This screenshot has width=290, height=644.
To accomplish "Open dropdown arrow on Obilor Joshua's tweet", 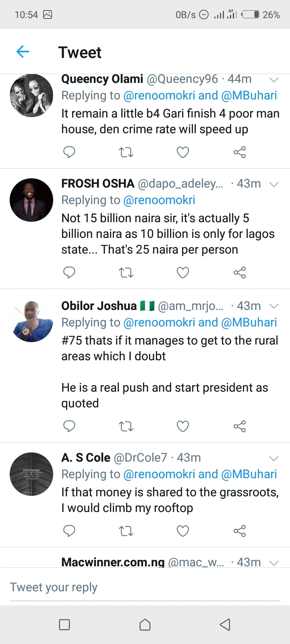I will 274,306.
